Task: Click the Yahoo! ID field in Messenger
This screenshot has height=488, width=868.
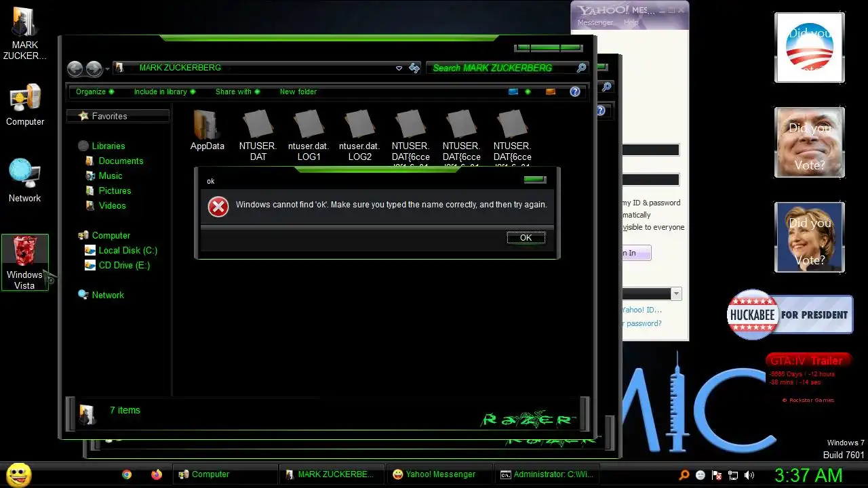Action: click(x=650, y=150)
